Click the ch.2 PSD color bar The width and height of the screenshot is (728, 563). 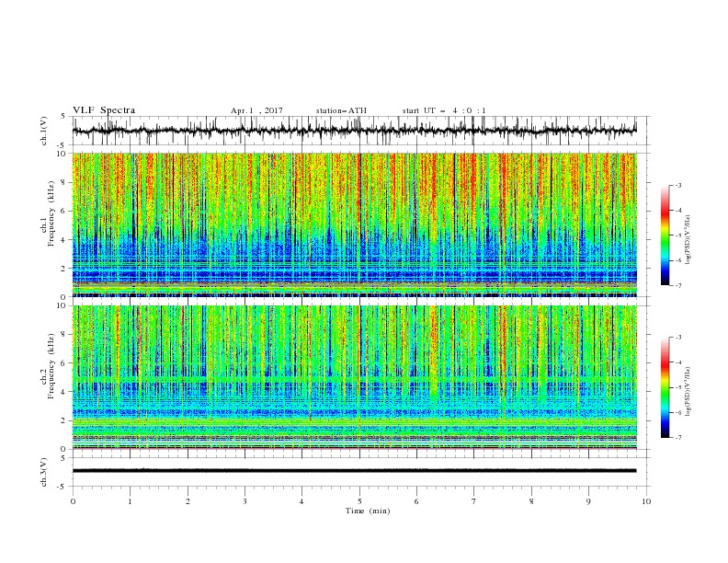(x=665, y=387)
